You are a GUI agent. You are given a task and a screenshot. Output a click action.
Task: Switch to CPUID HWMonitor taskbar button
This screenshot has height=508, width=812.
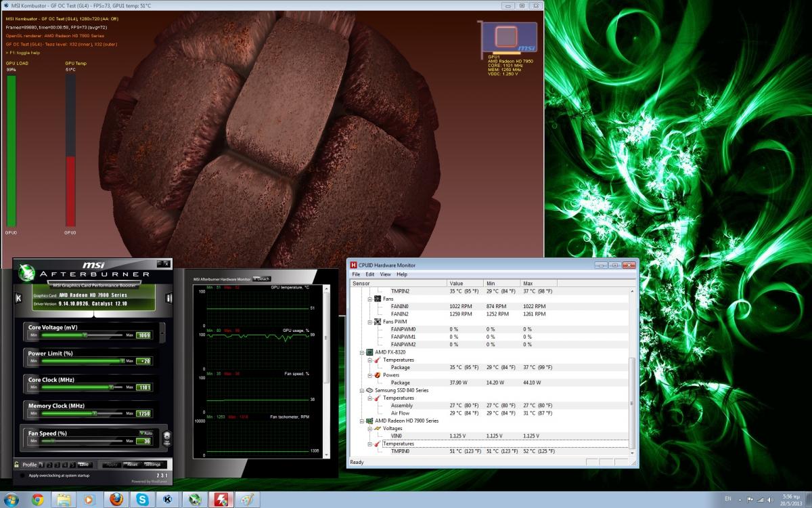[x=221, y=499]
